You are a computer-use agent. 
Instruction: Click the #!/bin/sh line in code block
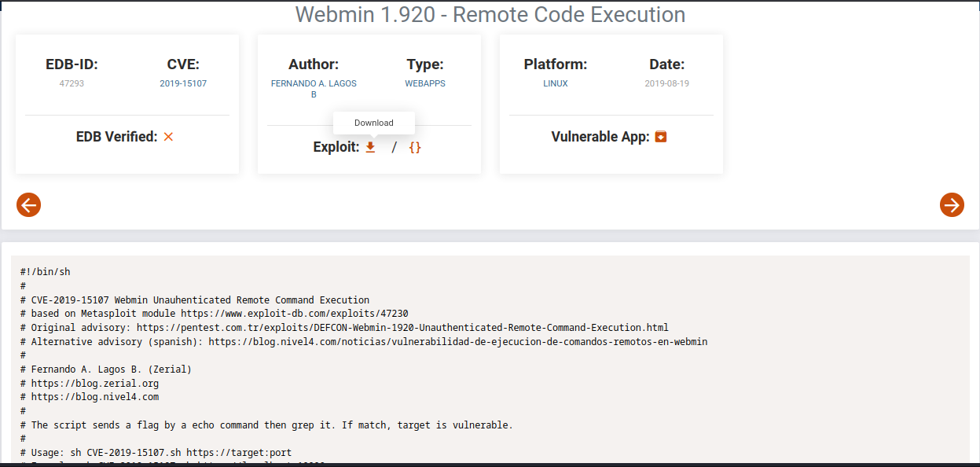point(46,272)
